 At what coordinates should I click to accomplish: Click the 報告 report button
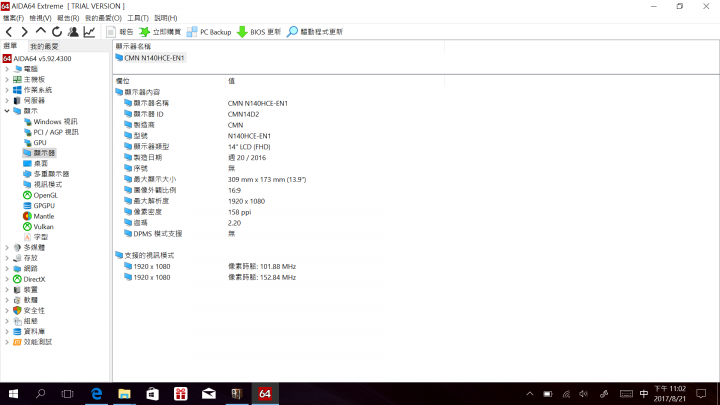click(120, 32)
